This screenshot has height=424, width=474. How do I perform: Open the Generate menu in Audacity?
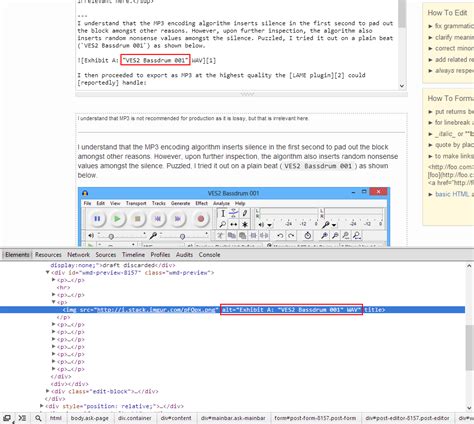(x=180, y=203)
